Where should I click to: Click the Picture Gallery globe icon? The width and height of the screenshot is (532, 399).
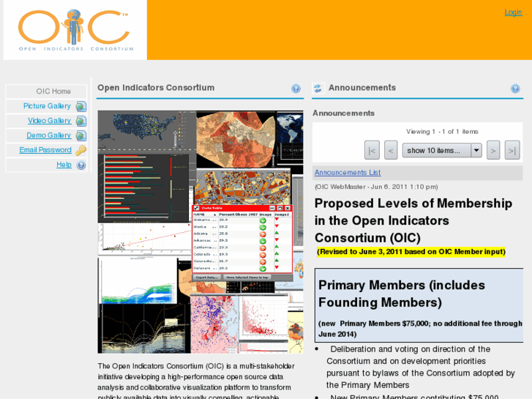click(x=80, y=107)
